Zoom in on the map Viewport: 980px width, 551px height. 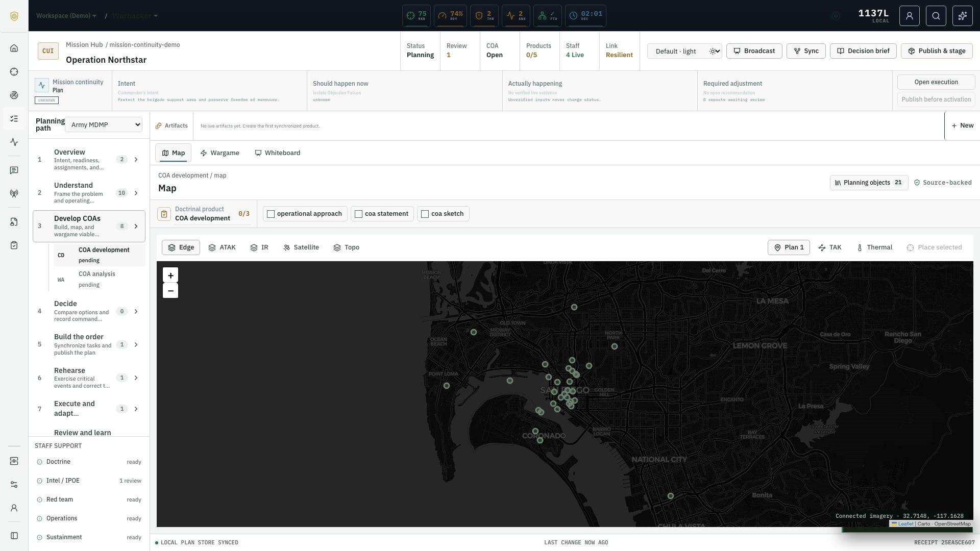170,275
